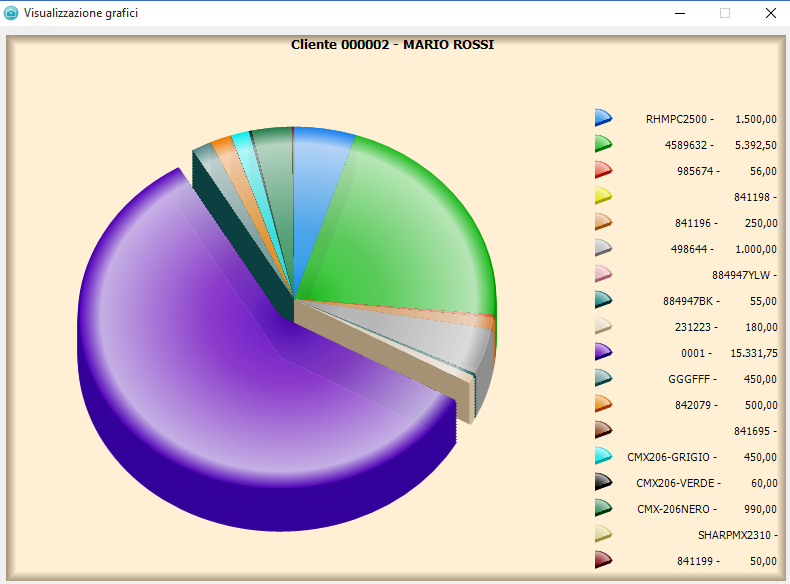Click the green 4589632 legend marker
This screenshot has width=790, height=584.
603,144
